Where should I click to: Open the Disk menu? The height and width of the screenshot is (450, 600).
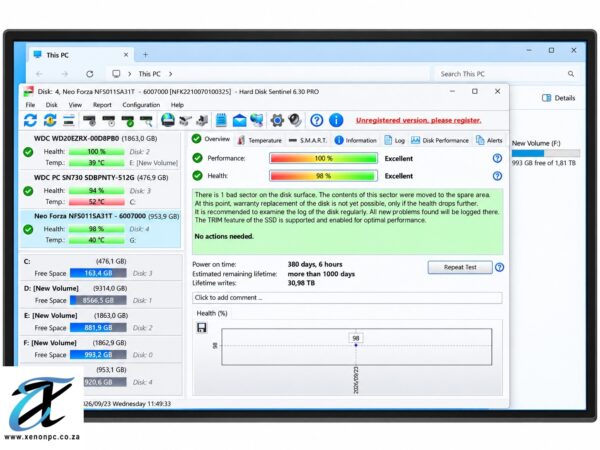(x=52, y=105)
